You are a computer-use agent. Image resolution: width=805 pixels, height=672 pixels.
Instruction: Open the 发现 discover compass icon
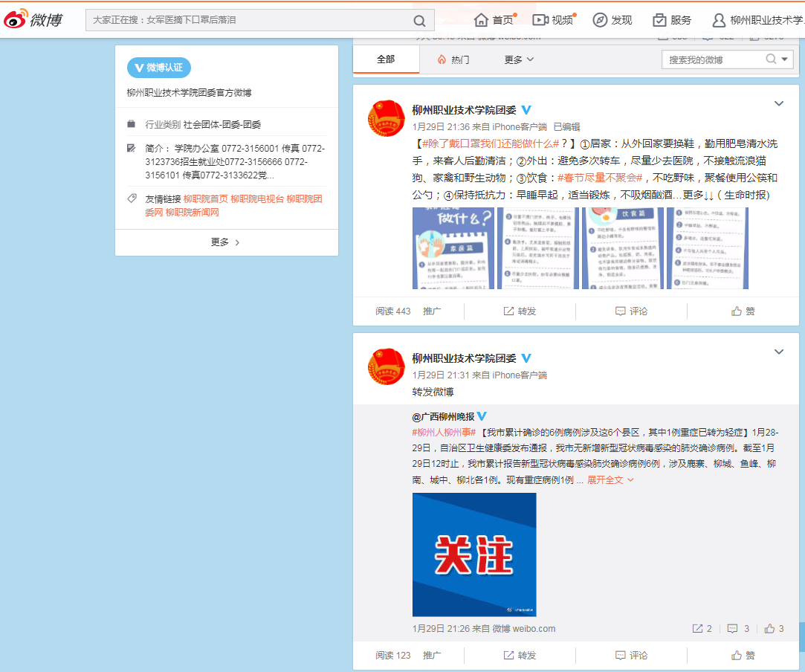click(600, 20)
